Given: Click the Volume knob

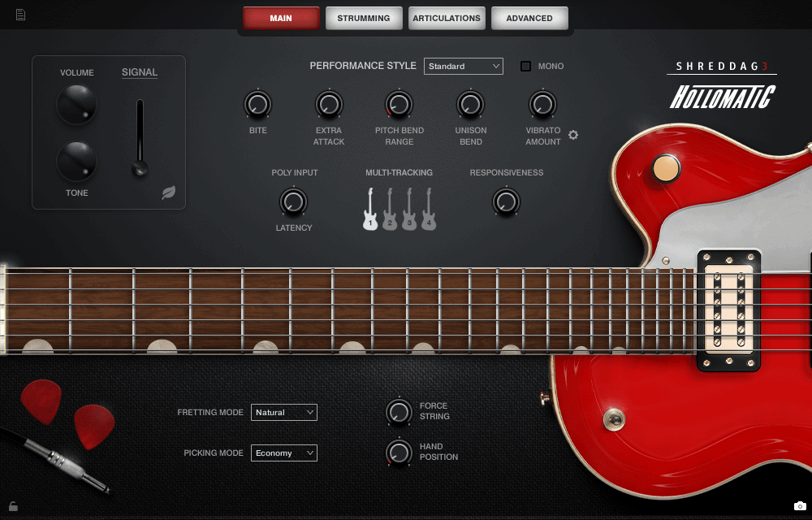Looking at the screenshot, I should 76,104.
